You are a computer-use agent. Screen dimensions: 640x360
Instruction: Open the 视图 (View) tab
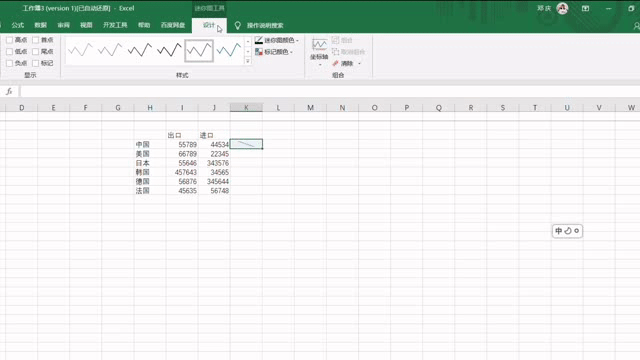coord(86,25)
